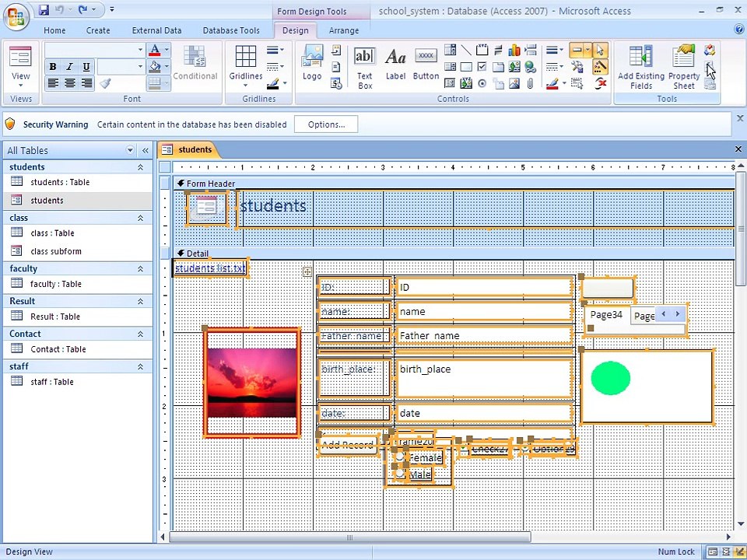
Task: Choose the Label control tool
Action: pos(395,63)
